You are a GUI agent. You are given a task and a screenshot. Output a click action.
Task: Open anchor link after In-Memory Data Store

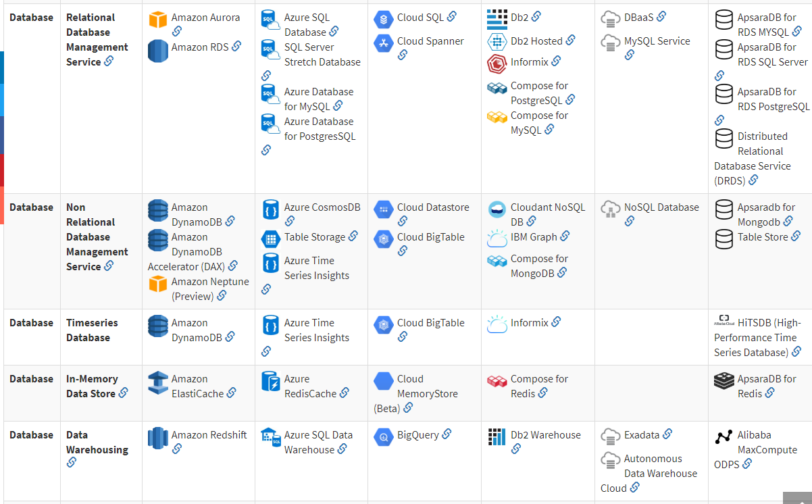coord(124,393)
